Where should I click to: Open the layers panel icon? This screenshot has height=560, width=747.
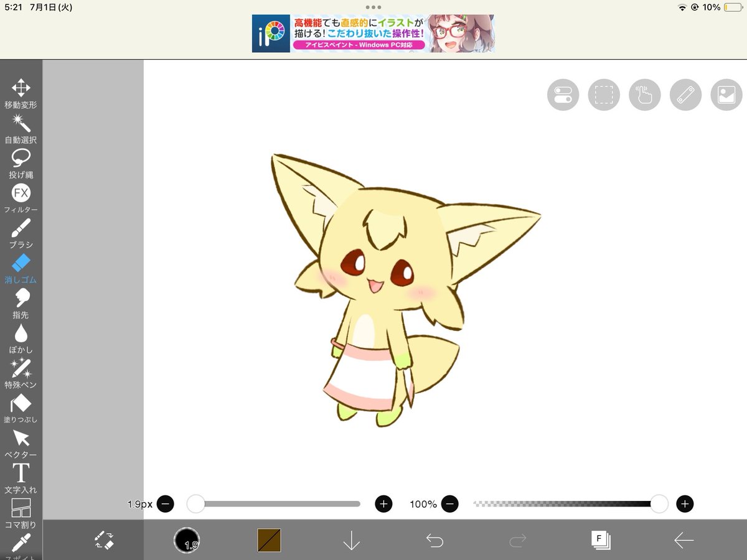pyautogui.click(x=601, y=540)
